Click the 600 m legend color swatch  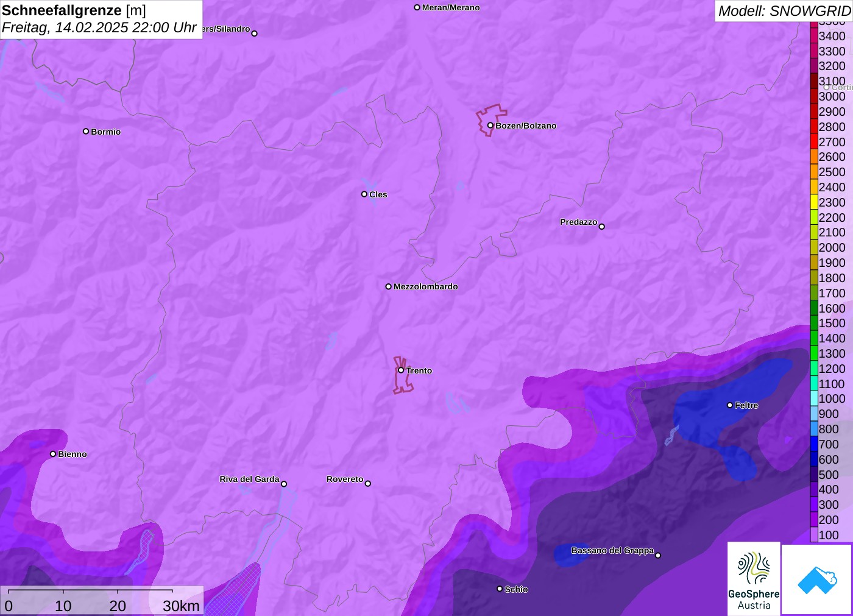[814, 459]
